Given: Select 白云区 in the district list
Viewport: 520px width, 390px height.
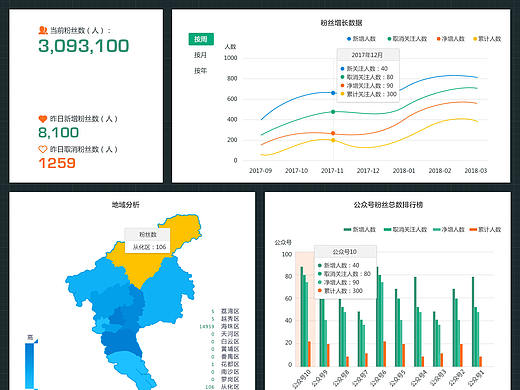Looking at the screenshot, I should (x=230, y=342).
